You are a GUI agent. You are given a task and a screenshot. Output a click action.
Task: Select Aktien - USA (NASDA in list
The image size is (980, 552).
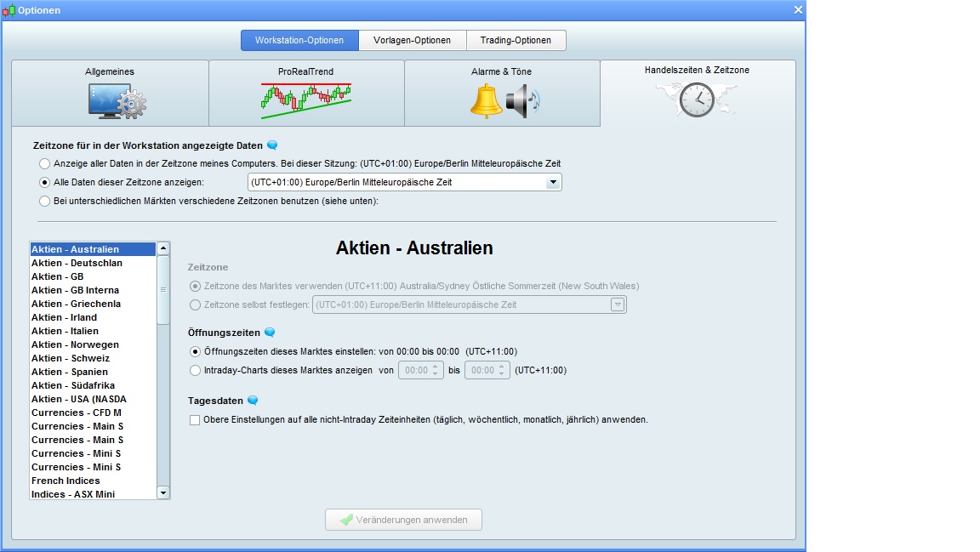(93, 400)
